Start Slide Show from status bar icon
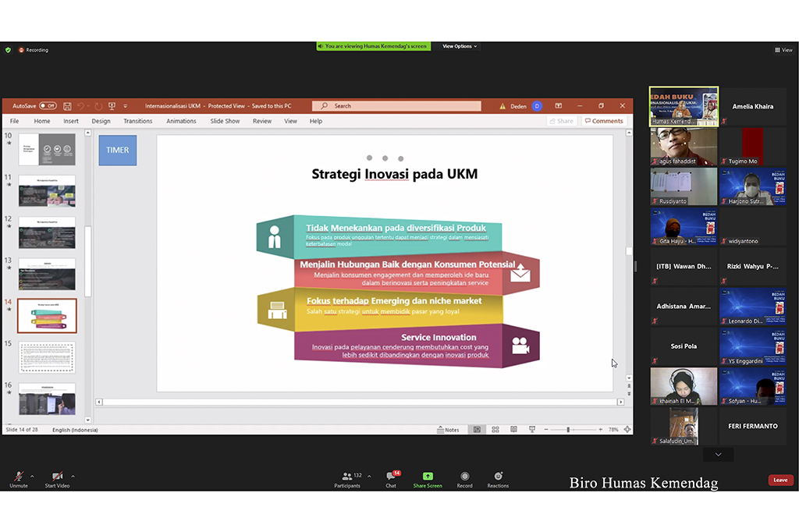Screen dimensions: 799x532 532,430
